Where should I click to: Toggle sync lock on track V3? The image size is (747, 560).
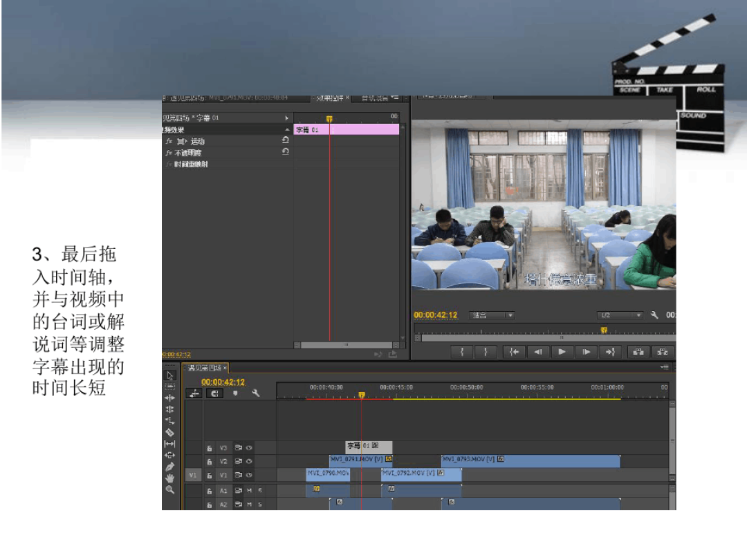(238, 447)
